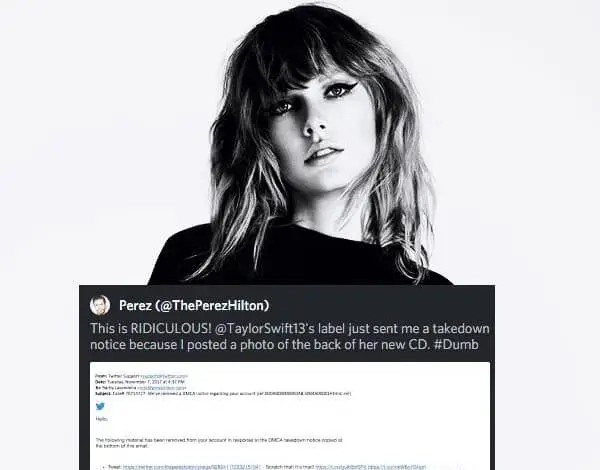Open the #Dumb hashtag
Image resolution: width=600 pixels, height=470 pixels.
[457, 344]
